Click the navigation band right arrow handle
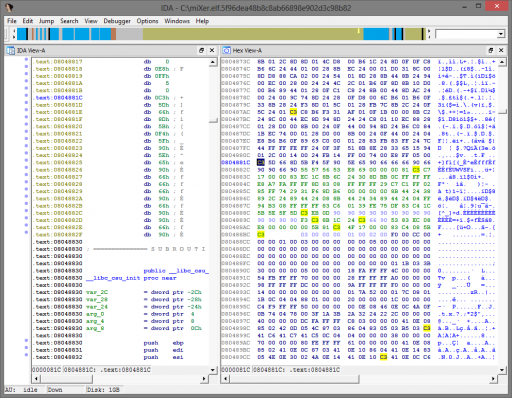This screenshot has width=512, height=398. click(x=429, y=34)
